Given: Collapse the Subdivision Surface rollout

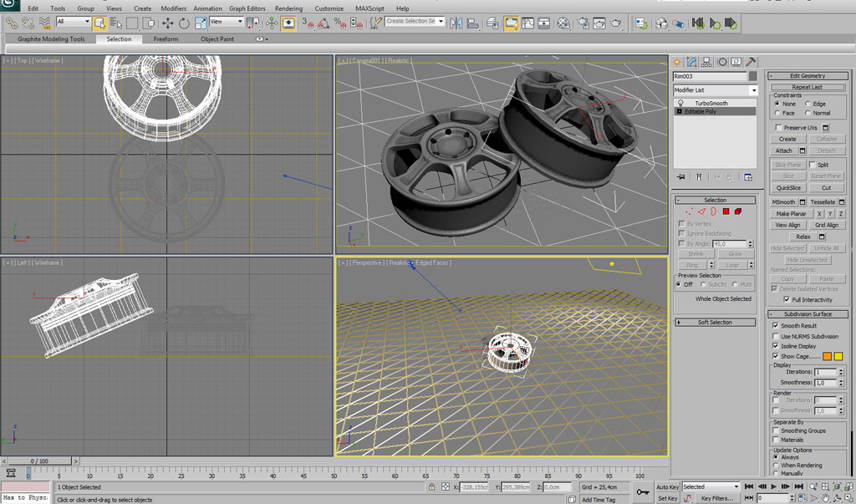Looking at the screenshot, I should [808, 314].
